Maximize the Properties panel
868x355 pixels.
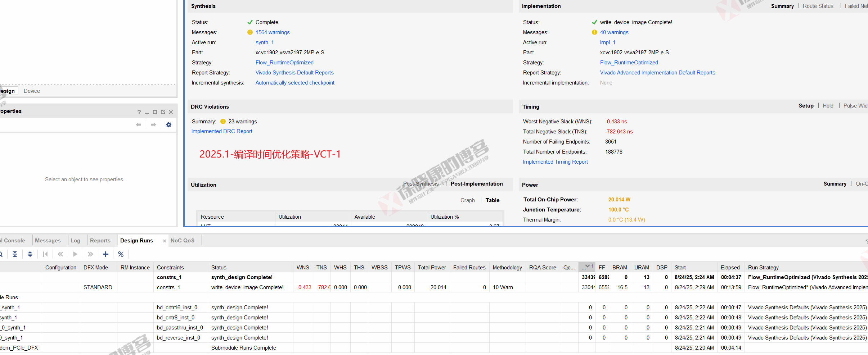point(155,112)
